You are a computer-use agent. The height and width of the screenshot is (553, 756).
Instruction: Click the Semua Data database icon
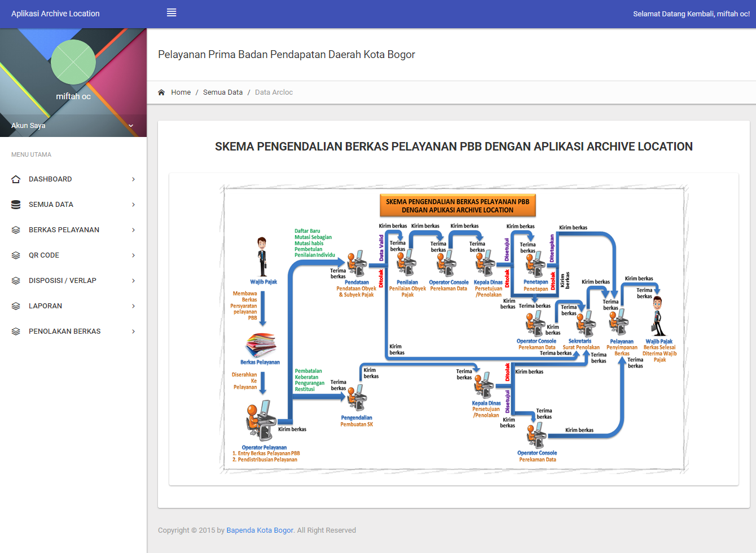click(16, 205)
